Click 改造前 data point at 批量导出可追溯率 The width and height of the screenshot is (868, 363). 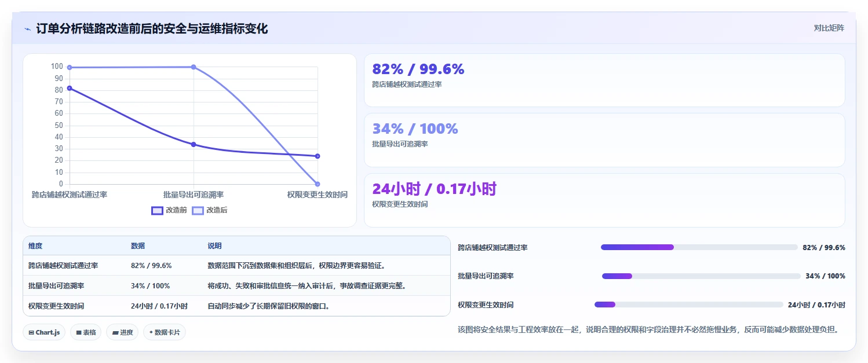click(194, 144)
